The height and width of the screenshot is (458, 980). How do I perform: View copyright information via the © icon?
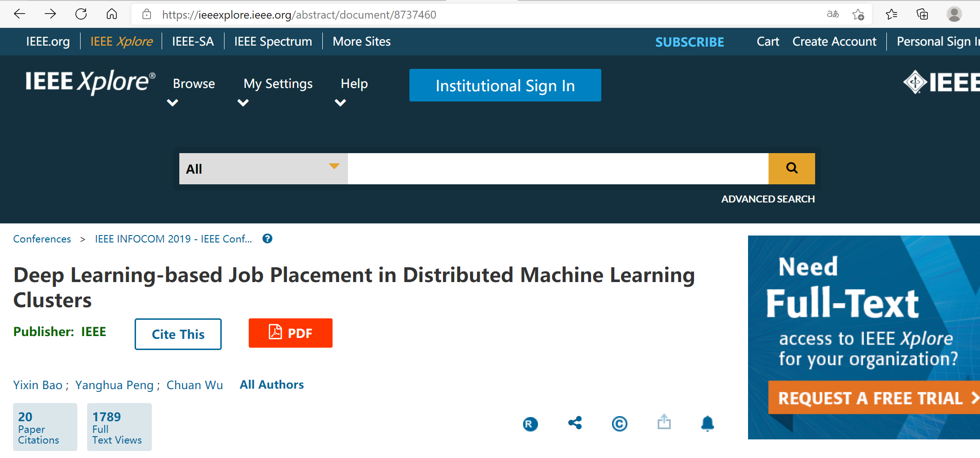[x=619, y=424]
